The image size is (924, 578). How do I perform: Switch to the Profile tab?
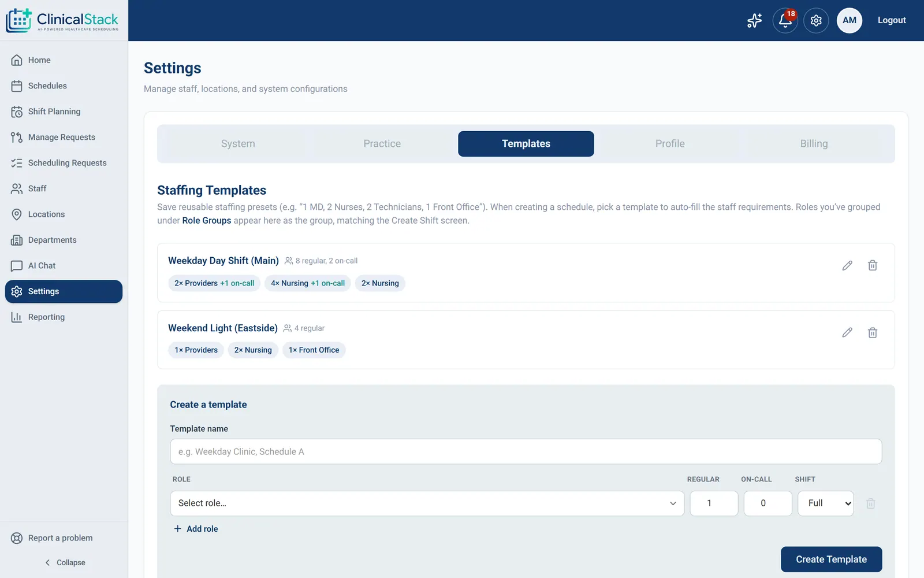pyautogui.click(x=670, y=144)
